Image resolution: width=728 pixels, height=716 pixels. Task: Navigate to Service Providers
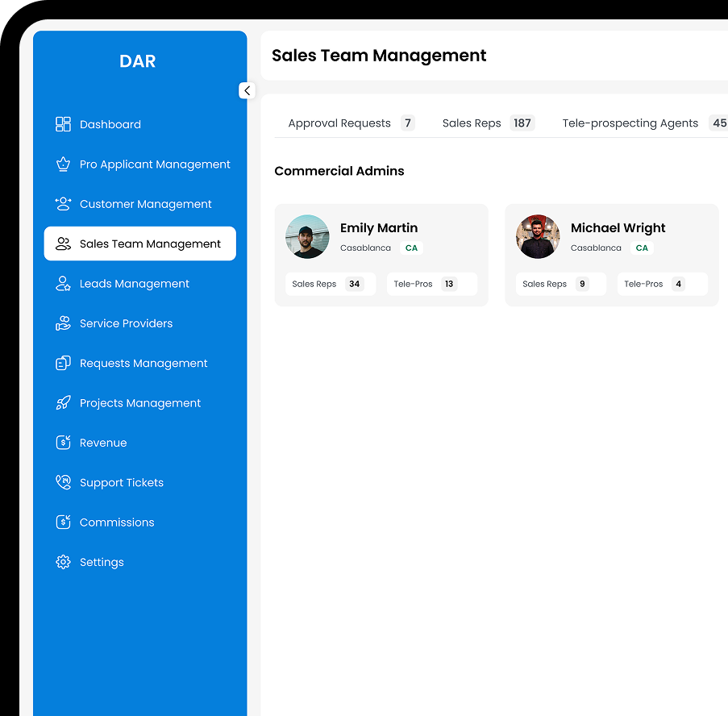tap(126, 323)
